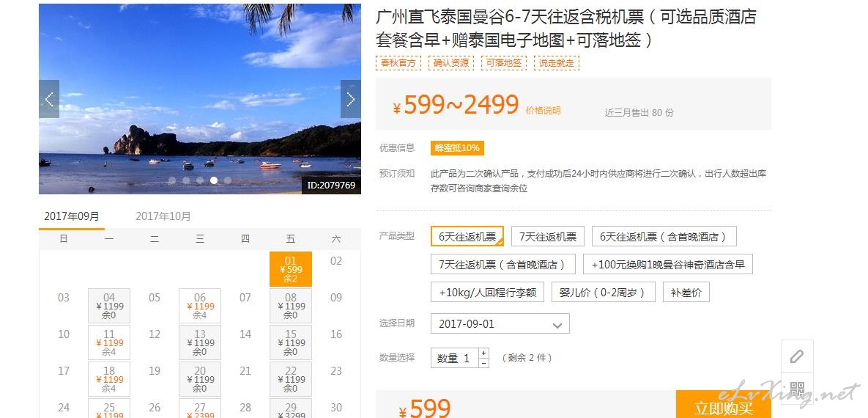Pick September 06 priced ¥1199

click(x=200, y=306)
